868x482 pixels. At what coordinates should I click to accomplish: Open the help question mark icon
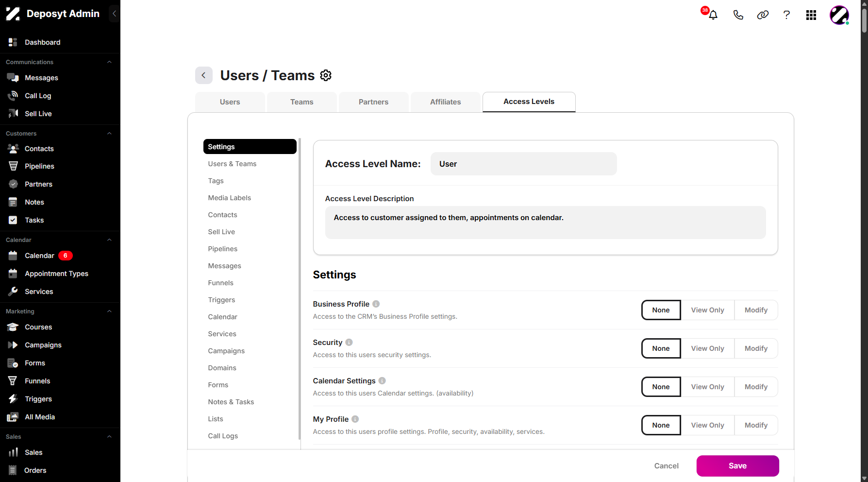coord(786,15)
